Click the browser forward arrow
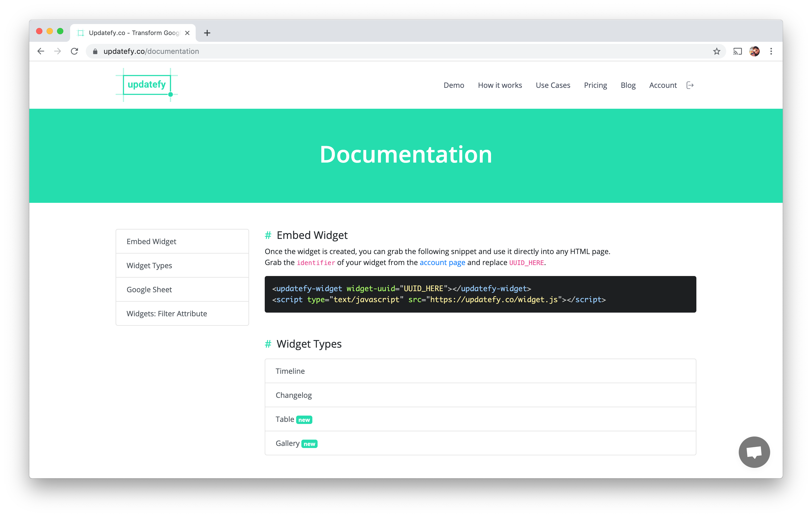Screen dimensions: 812x517 pyautogui.click(x=58, y=51)
